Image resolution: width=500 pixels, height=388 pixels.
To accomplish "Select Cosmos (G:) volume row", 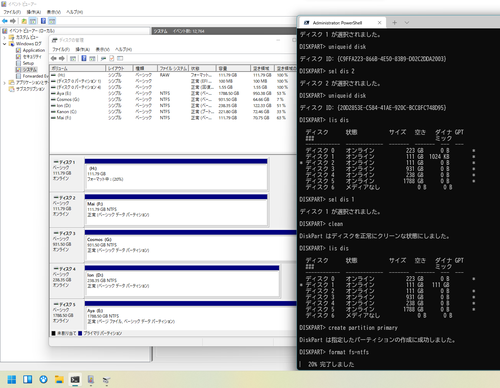I will tap(173, 99).
